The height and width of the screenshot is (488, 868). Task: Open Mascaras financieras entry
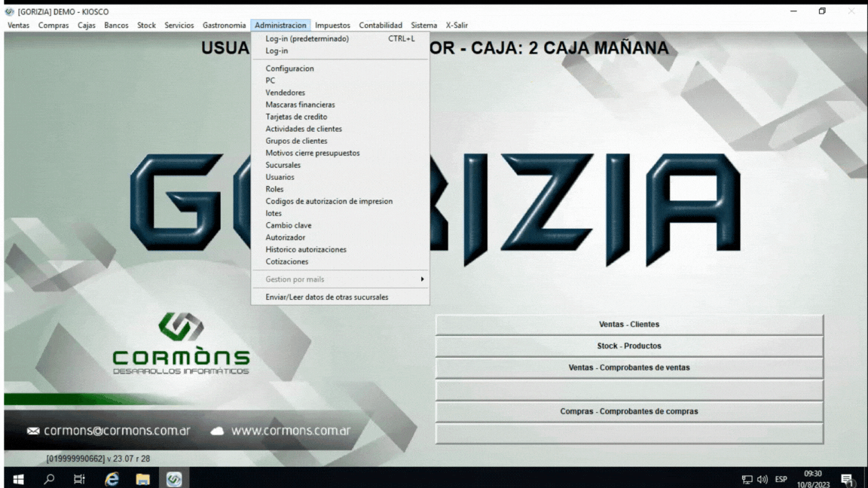341,105
